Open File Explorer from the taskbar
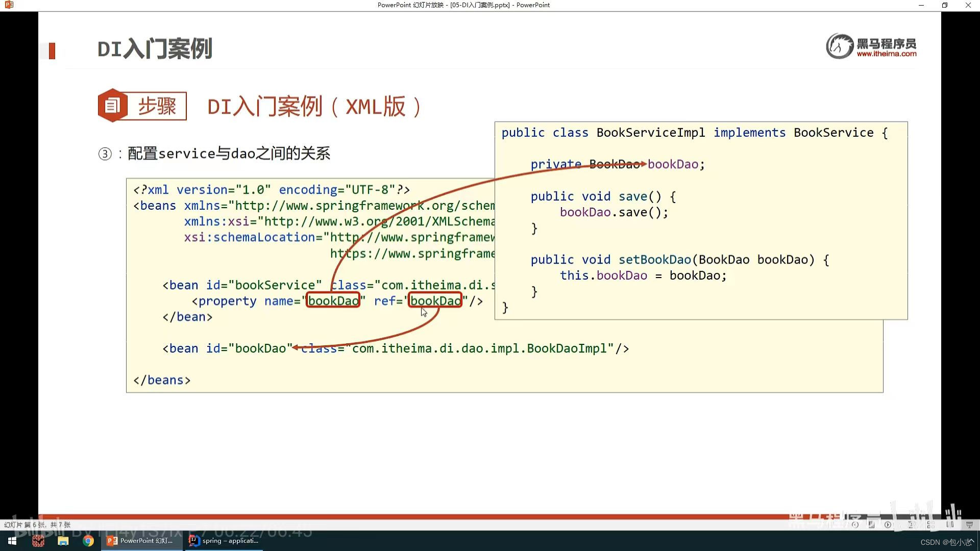 (63, 541)
